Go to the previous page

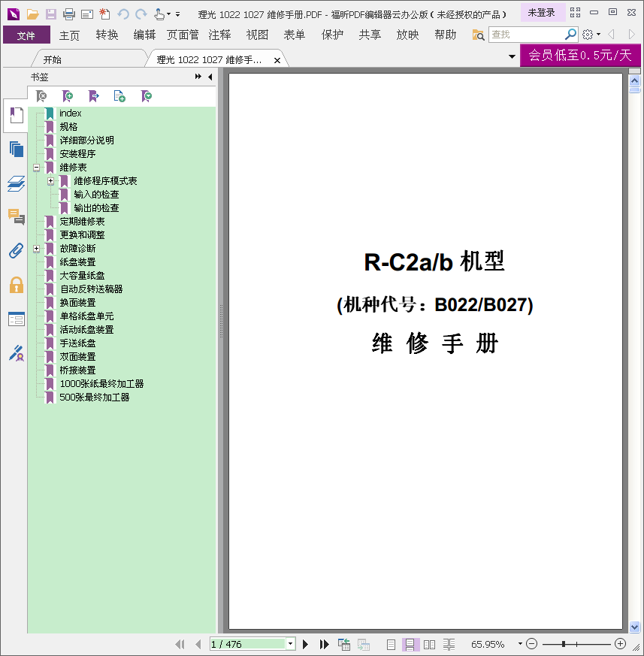198,644
